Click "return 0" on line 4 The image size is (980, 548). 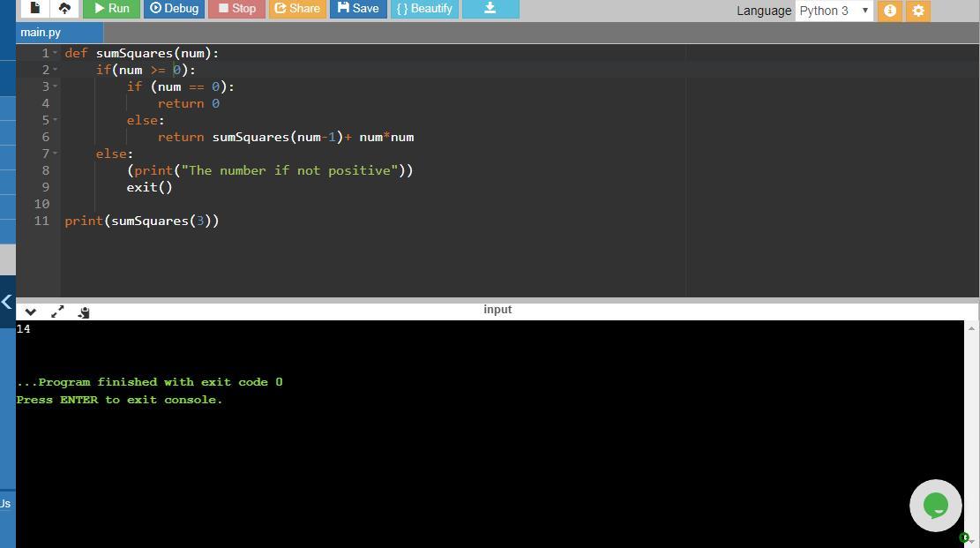tap(189, 104)
